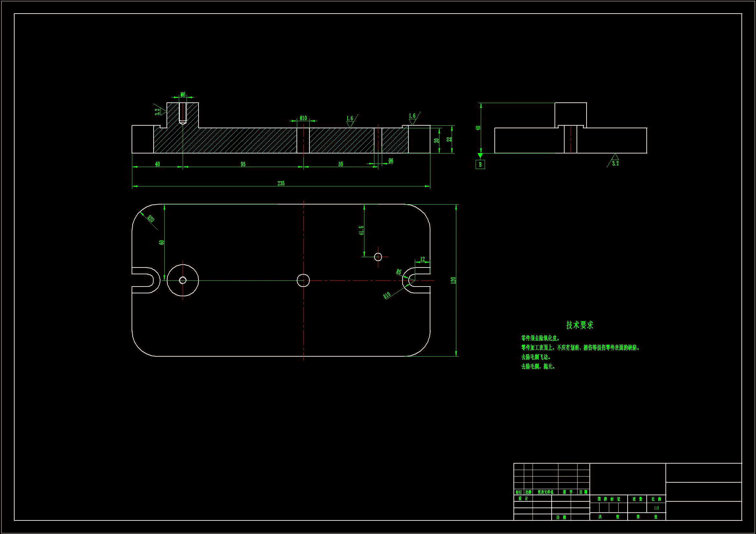
Task: Click the 零件须去除氧化皮 requirement line
Action: coord(540,338)
